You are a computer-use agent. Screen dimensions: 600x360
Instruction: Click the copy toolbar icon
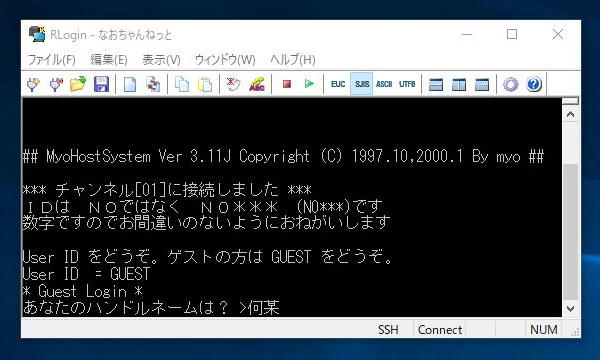click(182, 84)
